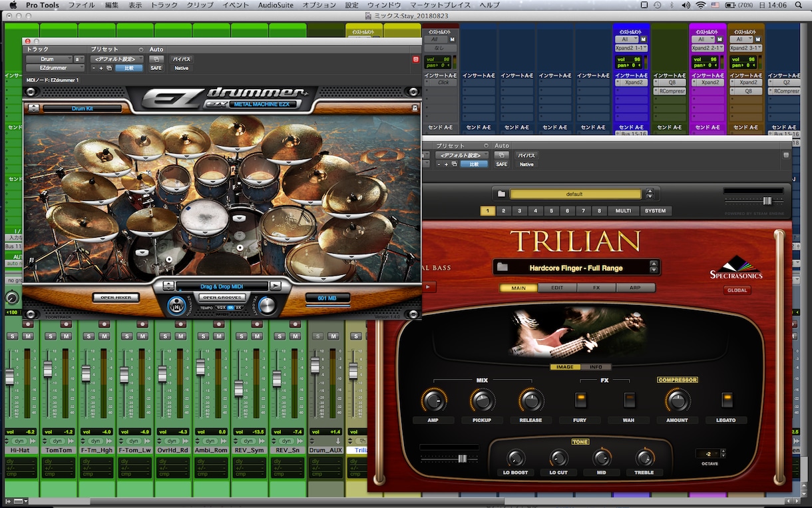Click the Trilian MID tone knob
The image size is (812, 508).
pyautogui.click(x=602, y=458)
